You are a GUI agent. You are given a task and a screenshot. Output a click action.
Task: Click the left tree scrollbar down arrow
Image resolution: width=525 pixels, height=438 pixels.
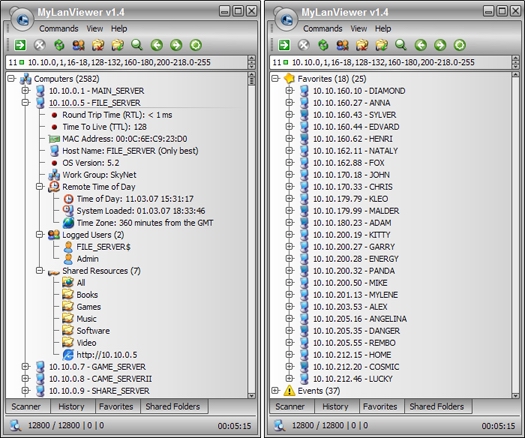pyautogui.click(x=251, y=395)
